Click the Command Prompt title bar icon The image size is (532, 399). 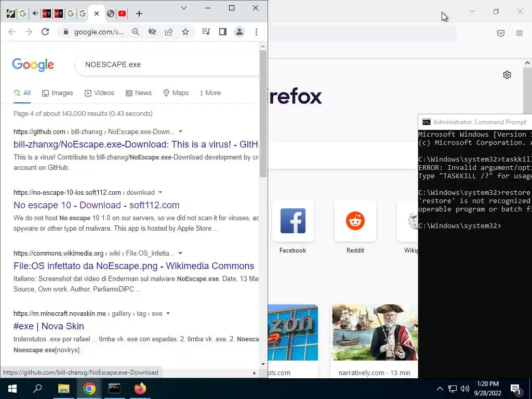tap(426, 122)
